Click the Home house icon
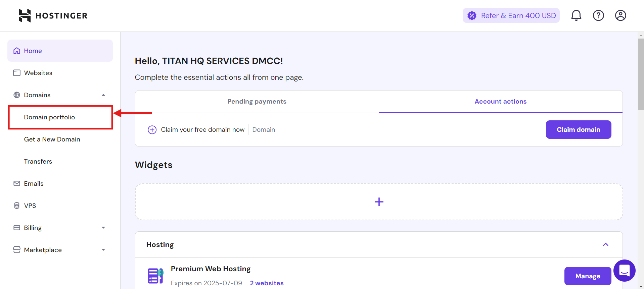 click(x=17, y=51)
